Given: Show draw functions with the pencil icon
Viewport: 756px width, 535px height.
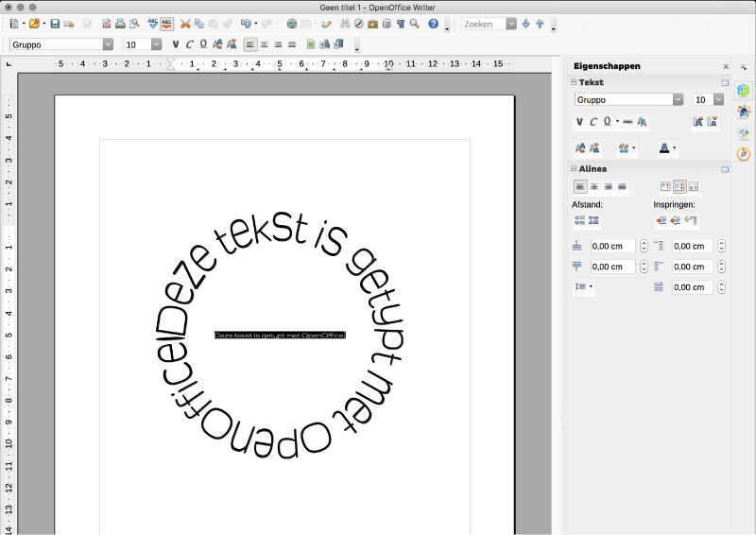Looking at the screenshot, I should [x=326, y=24].
